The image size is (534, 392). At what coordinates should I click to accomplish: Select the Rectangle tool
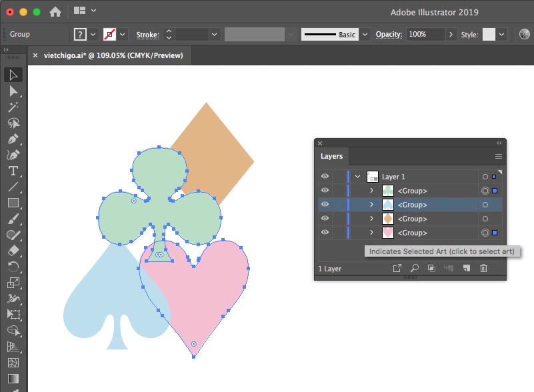click(x=13, y=203)
